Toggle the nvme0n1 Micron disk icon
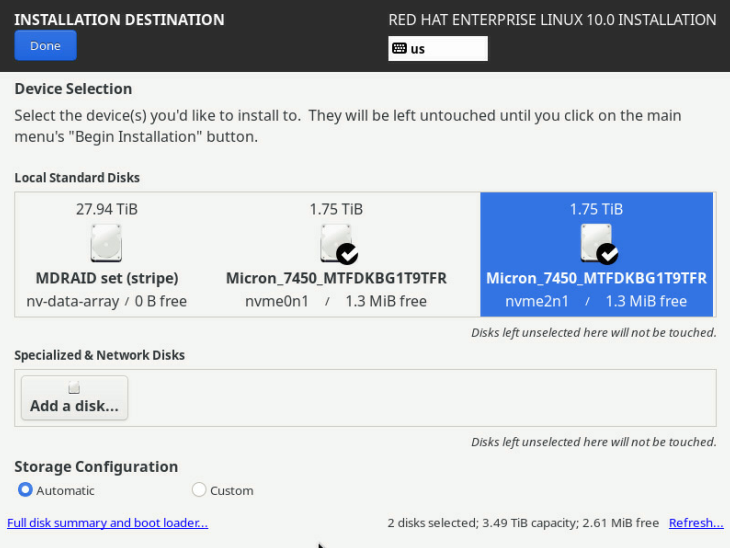Screen dimensions: 730x548 point(338,244)
